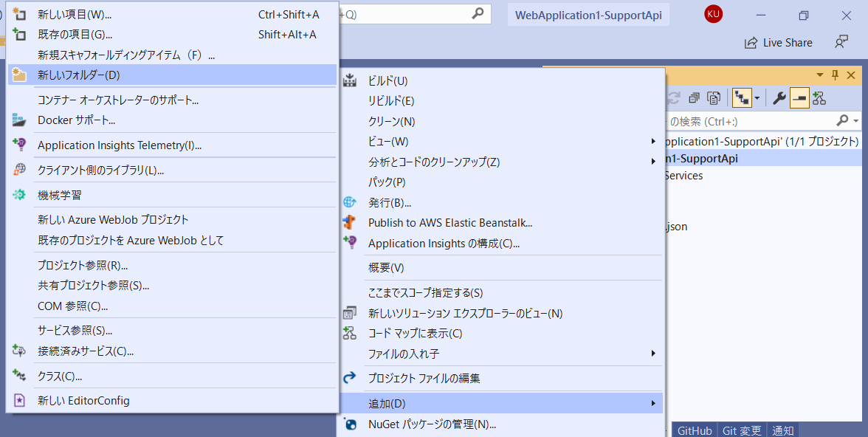Click the ビルド(U) build icon

coord(349,81)
